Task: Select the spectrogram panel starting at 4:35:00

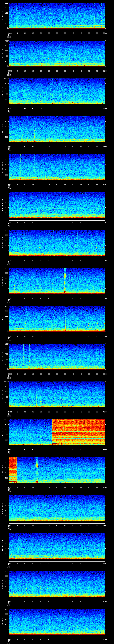Action: pos(57,243)
